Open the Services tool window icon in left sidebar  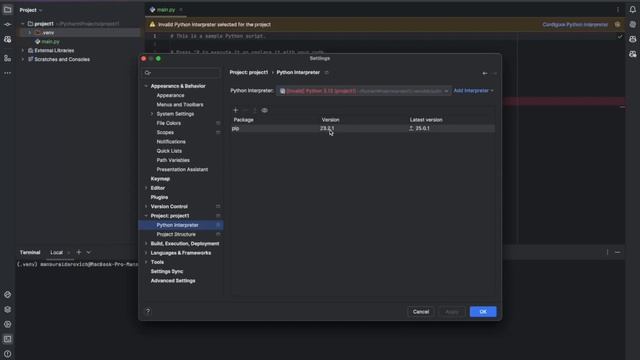point(7,324)
